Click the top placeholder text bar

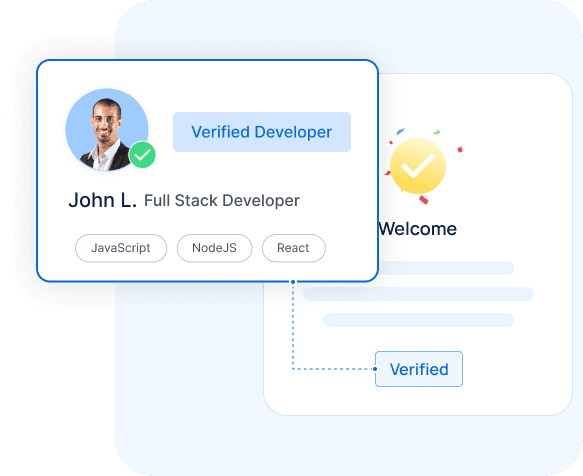click(x=446, y=268)
